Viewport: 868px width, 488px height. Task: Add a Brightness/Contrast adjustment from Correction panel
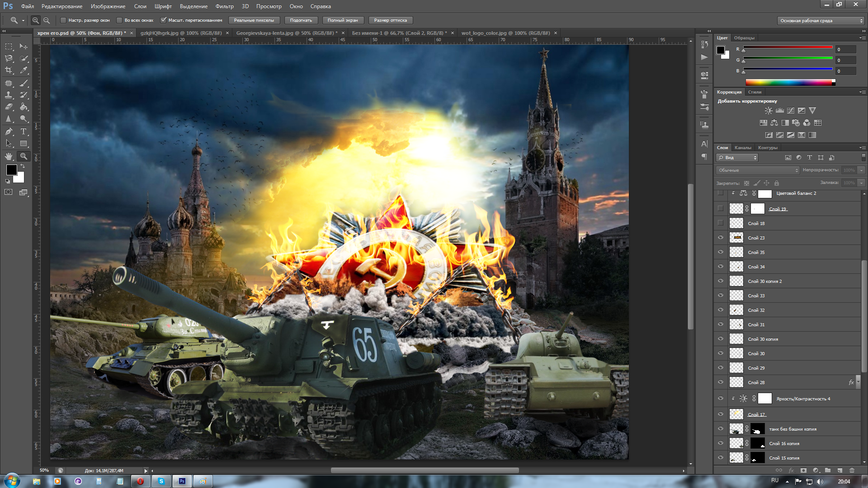[x=769, y=110]
